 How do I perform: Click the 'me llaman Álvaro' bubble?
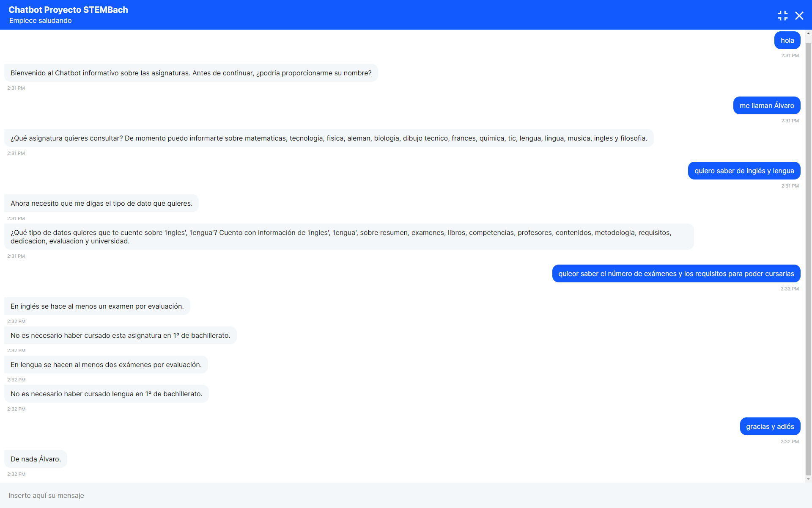click(766, 105)
